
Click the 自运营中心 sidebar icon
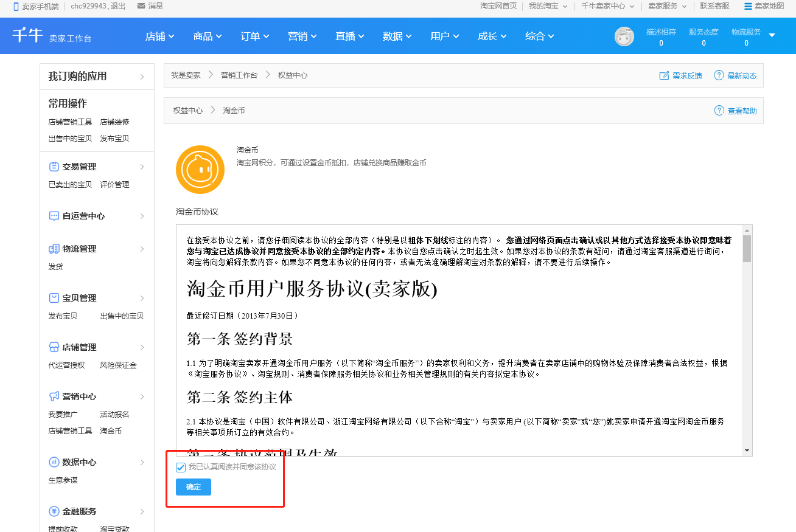click(54, 216)
